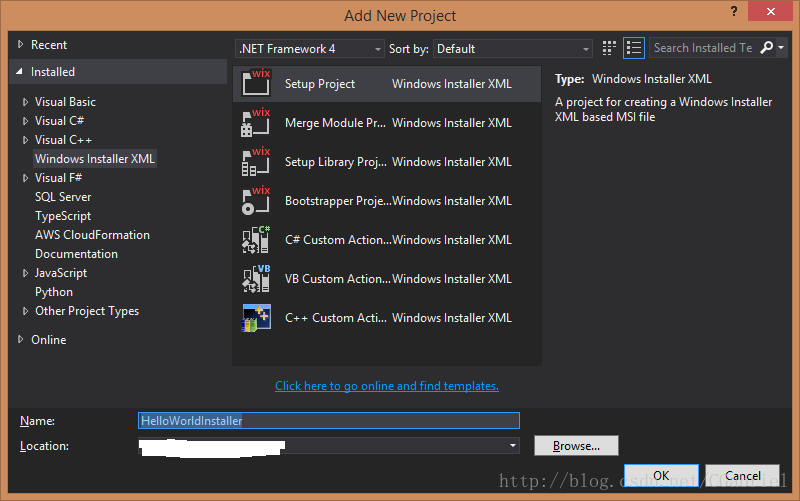The height and width of the screenshot is (501, 800).
Task: Open the .NET Framework 4 dropdown
Action: (310, 49)
